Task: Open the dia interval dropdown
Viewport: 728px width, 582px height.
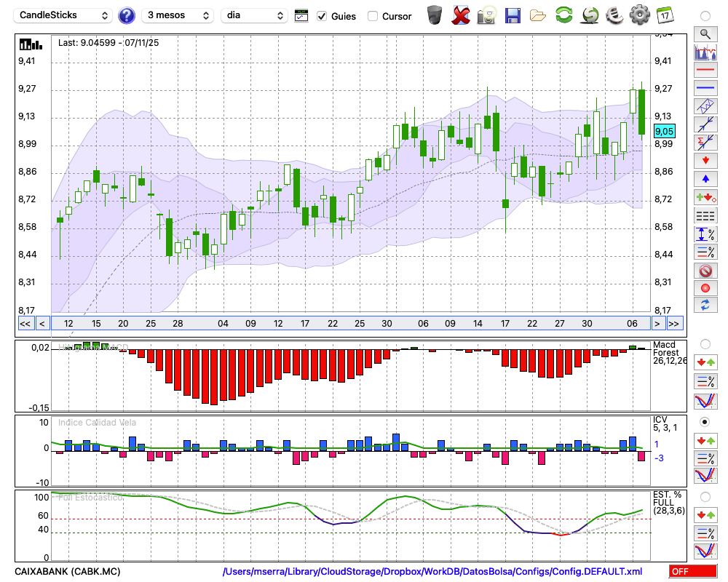Action: [x=254, y=15]
